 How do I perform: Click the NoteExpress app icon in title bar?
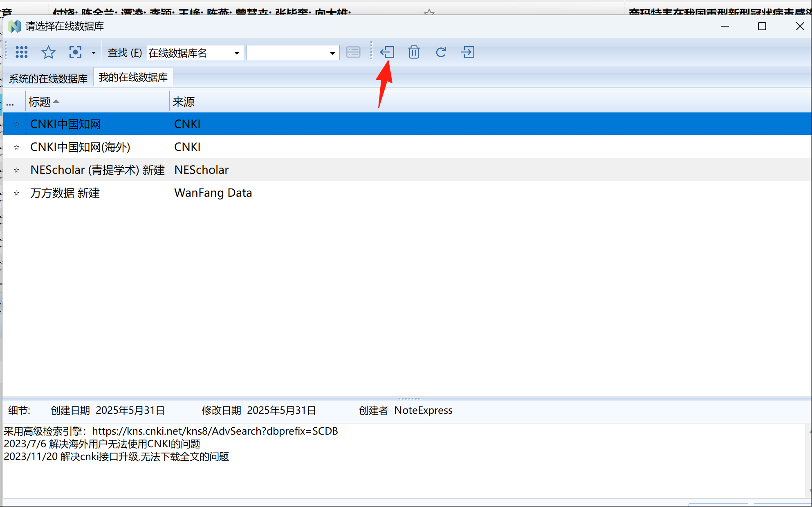pos(14,26)
